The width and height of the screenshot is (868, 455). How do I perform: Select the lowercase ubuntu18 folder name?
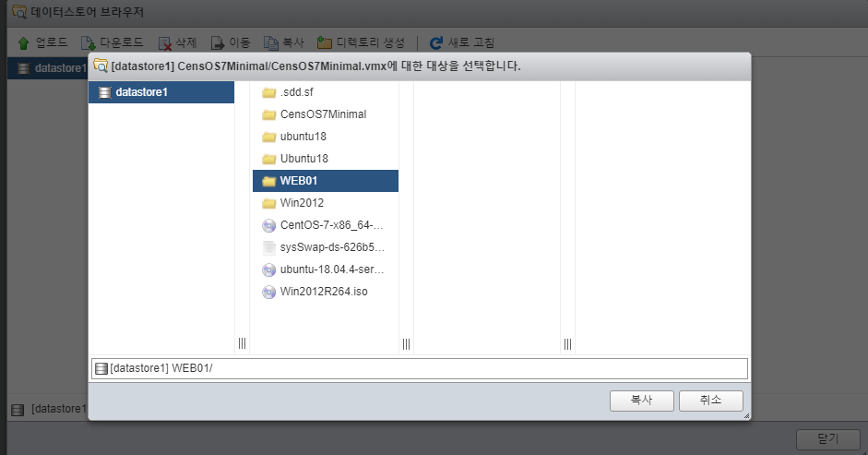click(303, 137)
